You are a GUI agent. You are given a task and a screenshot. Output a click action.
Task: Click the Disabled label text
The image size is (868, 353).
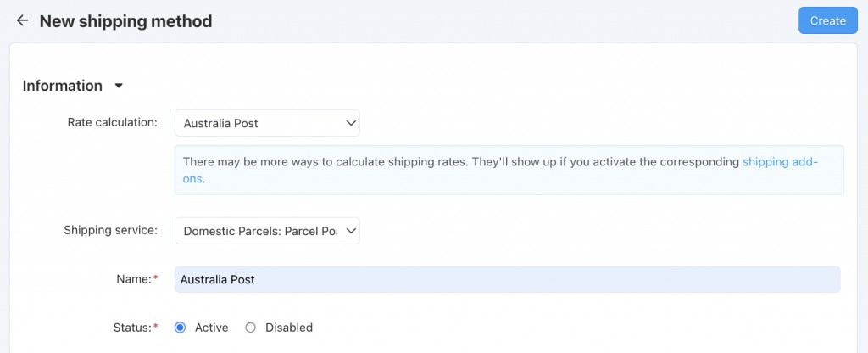click(289, 328)
